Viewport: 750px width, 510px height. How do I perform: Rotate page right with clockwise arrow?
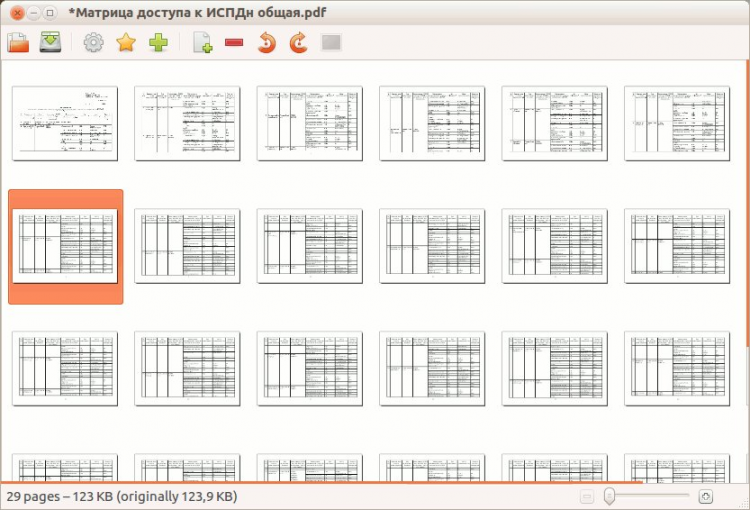click(298, 42)
